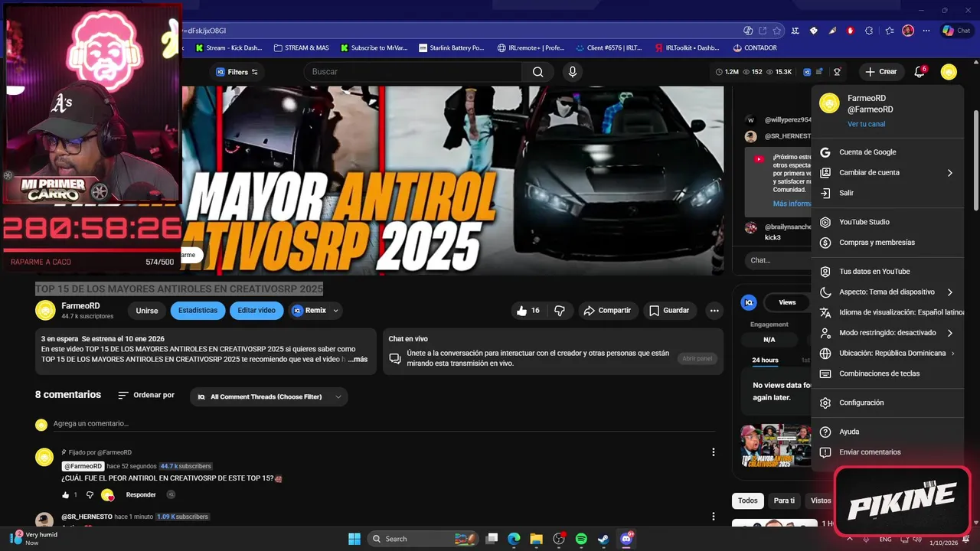The height and width of the screenshot is (551, 980).
Task: Open Tus datos en YouTube
Action: [x=887, y=272]
